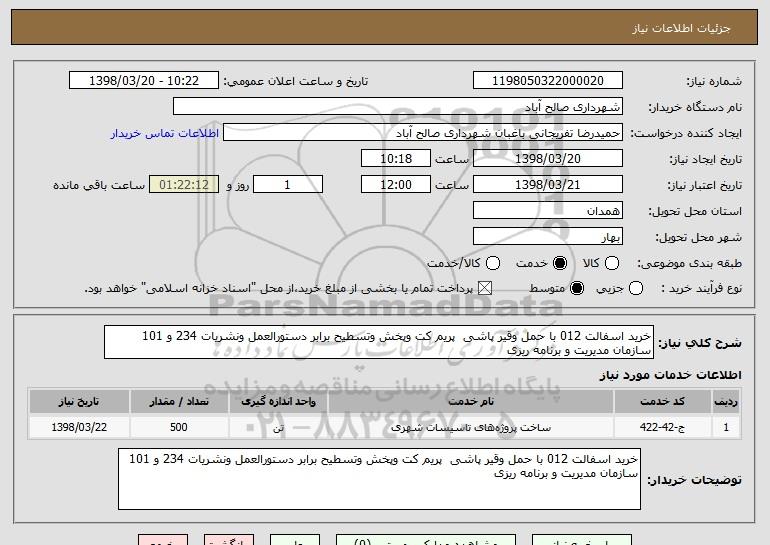Click the delivery province field همدان
770x545 pixels.
548,211
